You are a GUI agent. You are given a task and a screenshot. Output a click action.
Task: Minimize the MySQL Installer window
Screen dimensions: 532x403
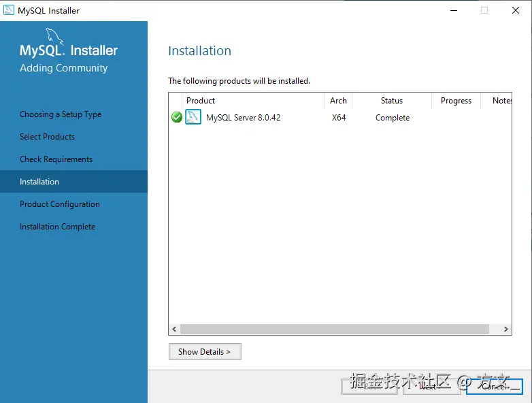click(x=454, y=10)
